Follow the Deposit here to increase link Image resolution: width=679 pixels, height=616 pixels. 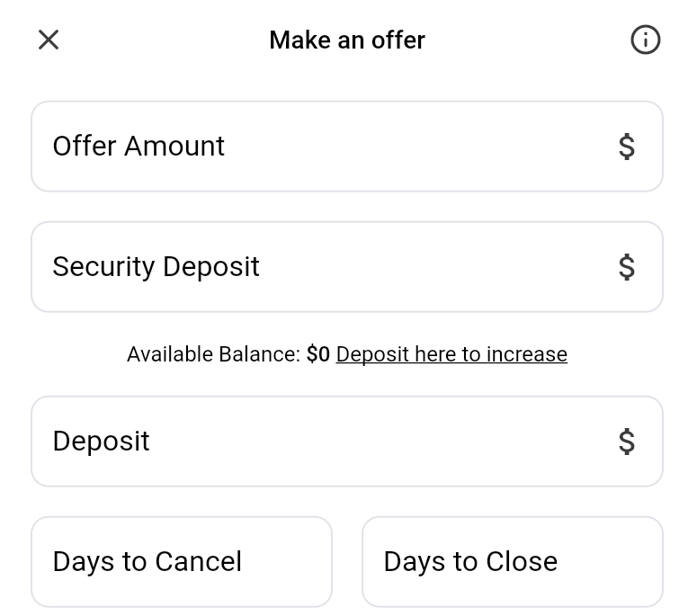[451, 354]
